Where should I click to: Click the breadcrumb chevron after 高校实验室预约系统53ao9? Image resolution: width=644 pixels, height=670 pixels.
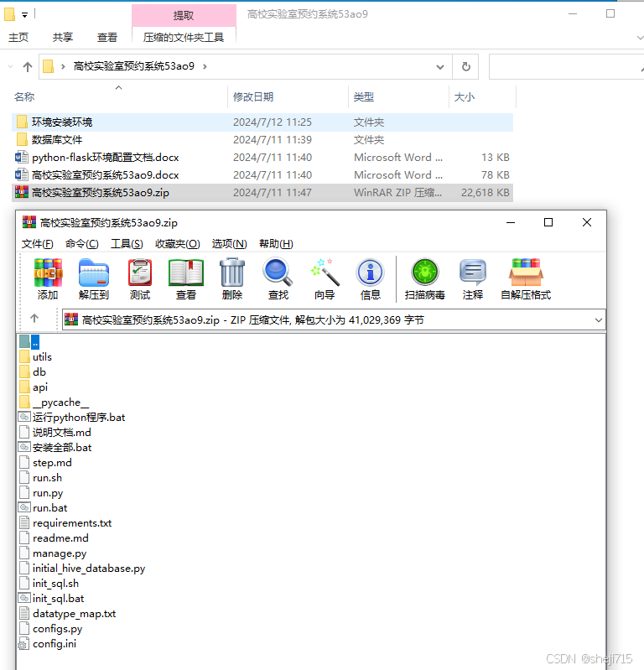click(x=205, y=66)
